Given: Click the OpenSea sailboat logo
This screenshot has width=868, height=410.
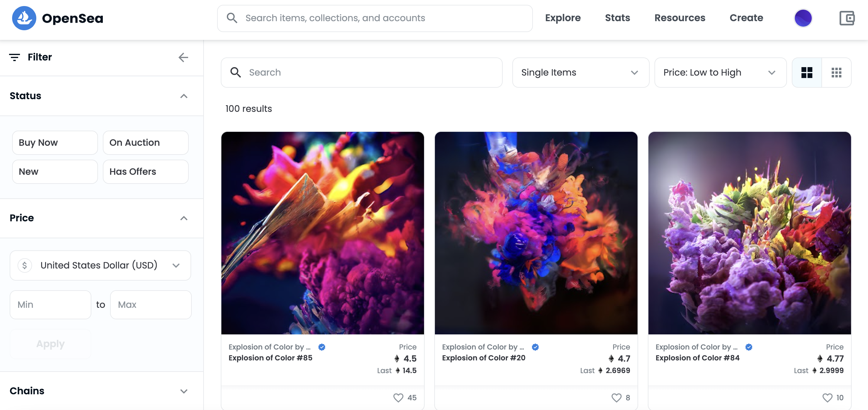Looking at the screenshot, I should [24, 18].
